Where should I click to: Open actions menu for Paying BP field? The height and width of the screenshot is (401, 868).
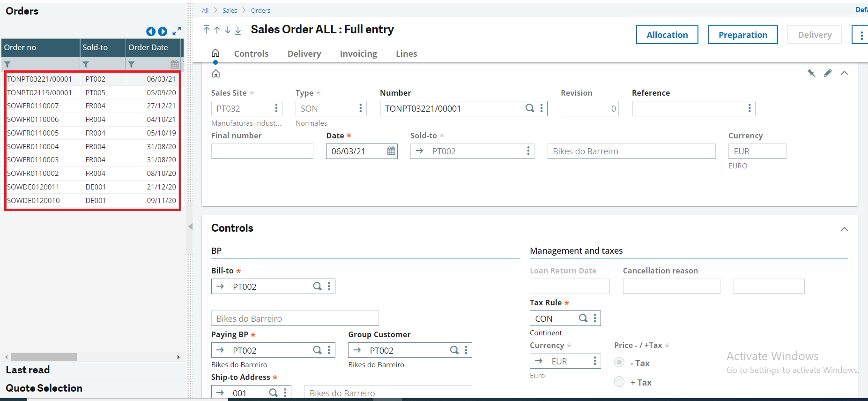click(x=329, y=350)
